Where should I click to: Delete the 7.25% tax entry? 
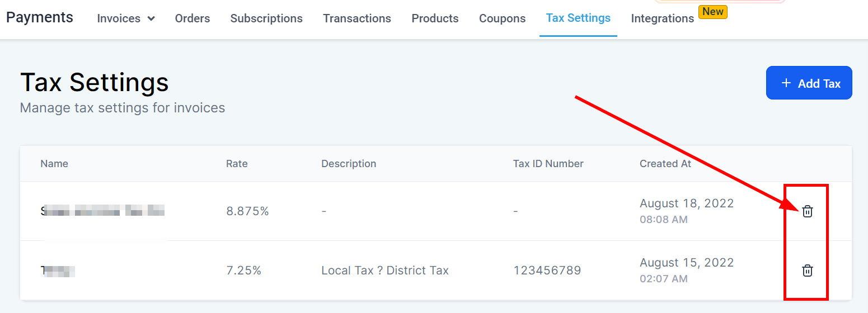807,271
